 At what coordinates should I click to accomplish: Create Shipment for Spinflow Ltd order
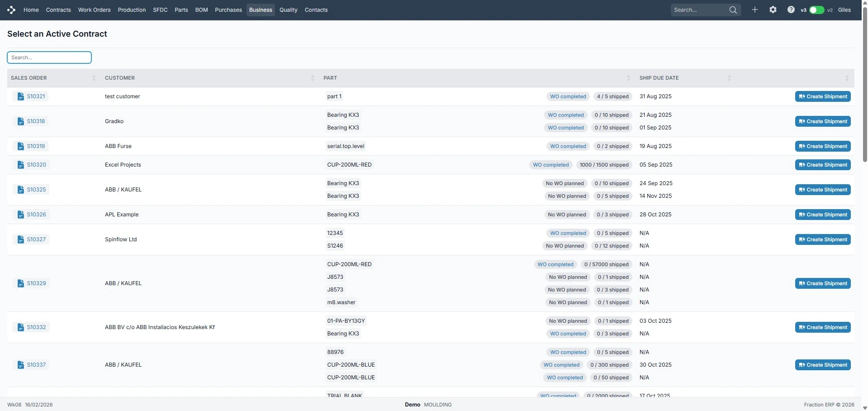(822, 239)
